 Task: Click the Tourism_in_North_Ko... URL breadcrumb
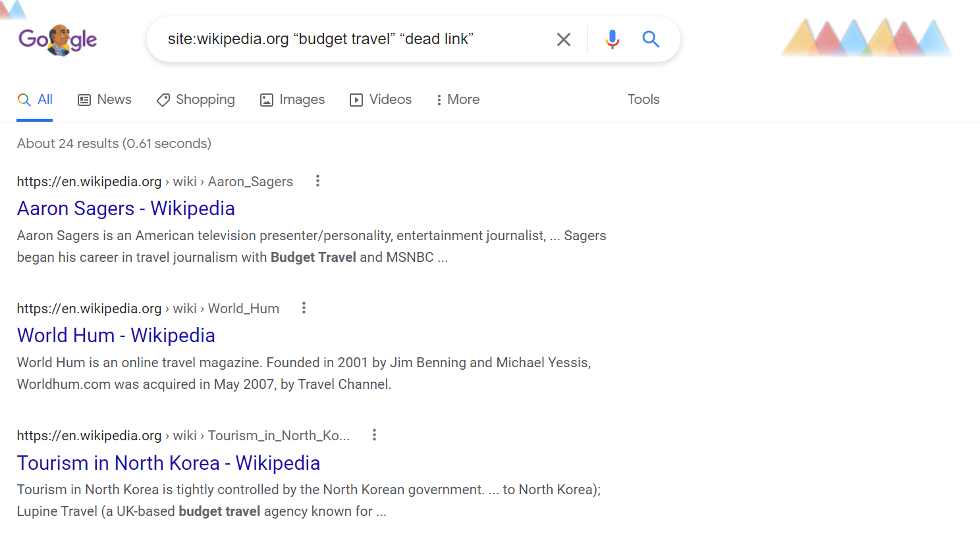point(183,436)
